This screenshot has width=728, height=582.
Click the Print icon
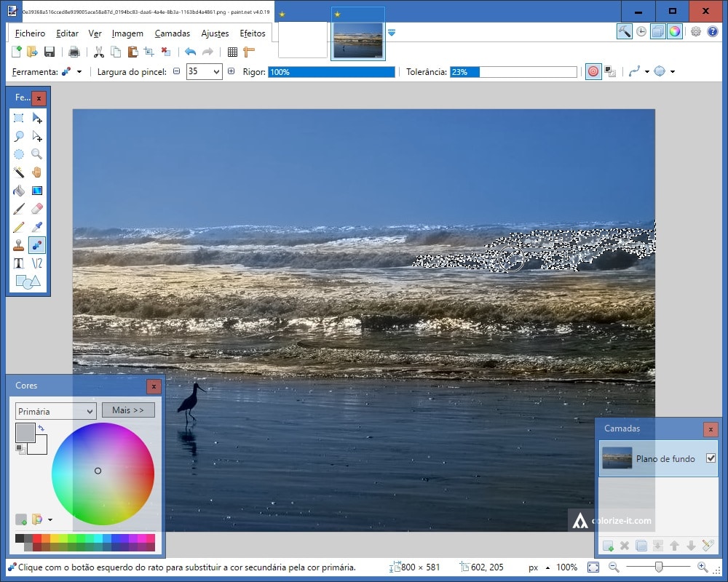click(x=74, y=52)
